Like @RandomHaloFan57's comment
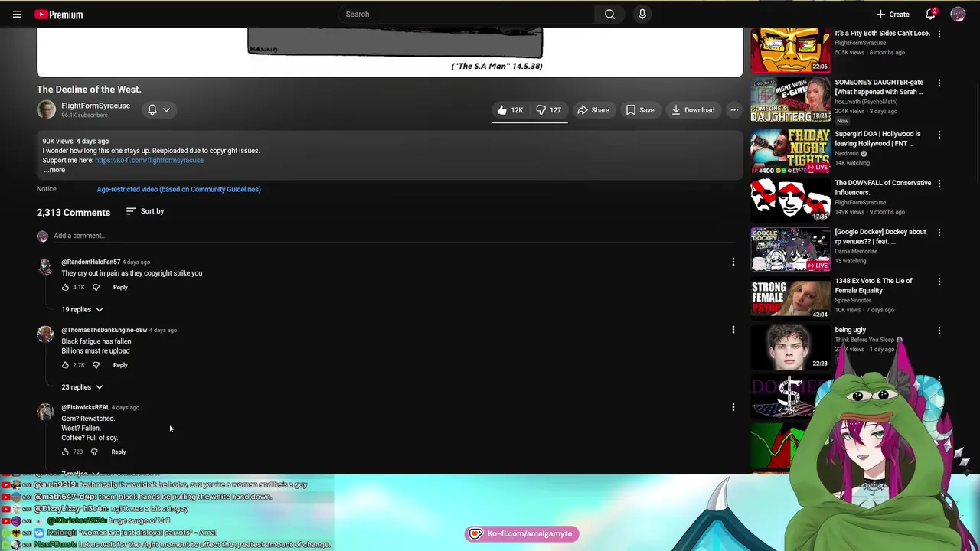This screenshot has width=980, height=551. tap(65, 287)
